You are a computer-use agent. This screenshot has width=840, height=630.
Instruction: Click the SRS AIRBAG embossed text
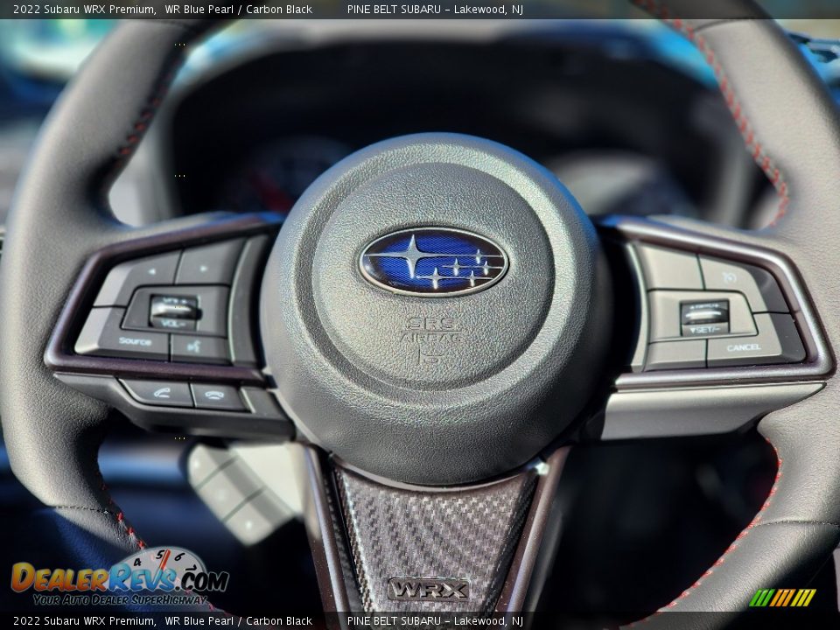point(431,331)
